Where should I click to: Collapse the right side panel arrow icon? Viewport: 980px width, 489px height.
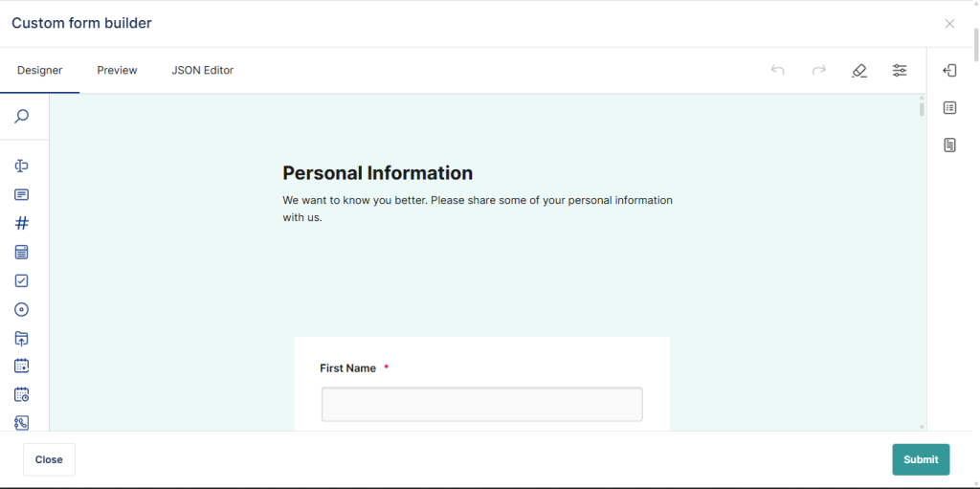click(949, 70)
